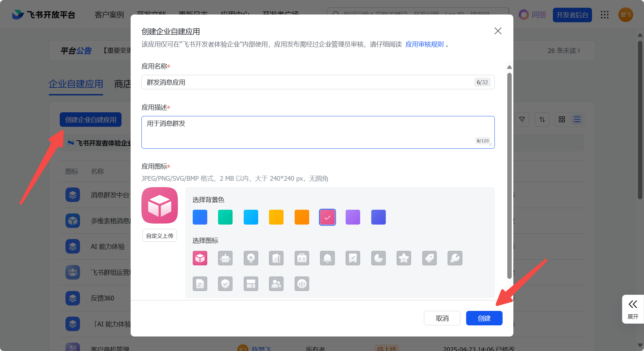
Task: Select the robot app icon
Action: pyautogui.click(x=225, y=258)
